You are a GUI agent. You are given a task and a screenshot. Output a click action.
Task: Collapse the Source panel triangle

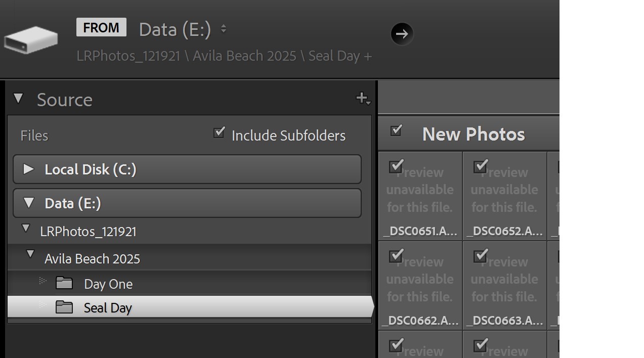tap(18, 98)
